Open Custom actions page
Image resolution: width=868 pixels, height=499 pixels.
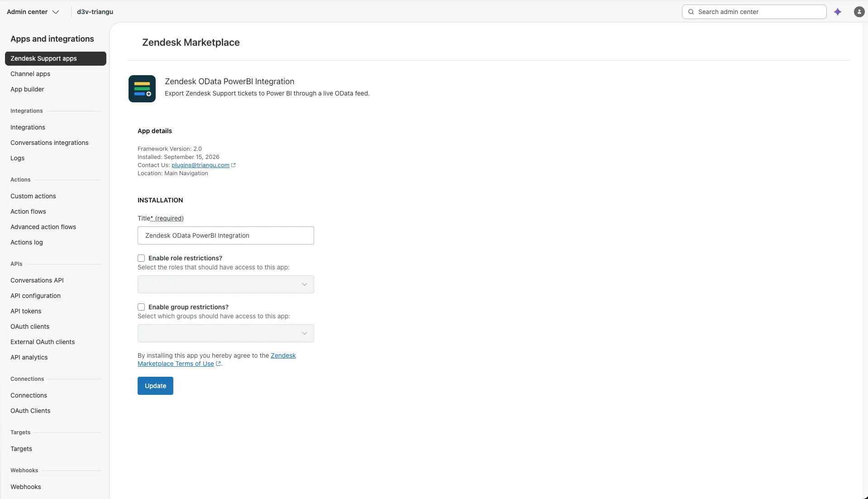pyautogui.click(x=33, y=196)
